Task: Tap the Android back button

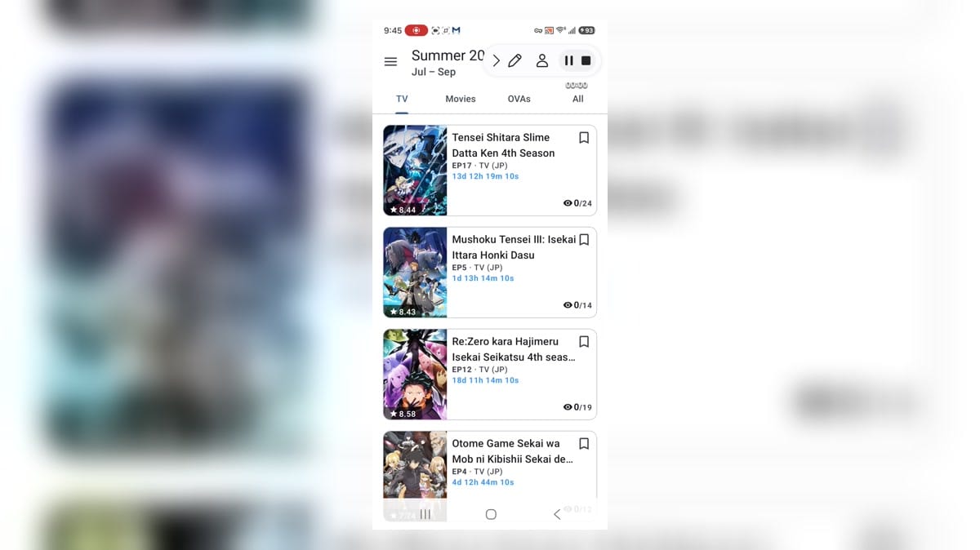Action: [x=557, y=514]
